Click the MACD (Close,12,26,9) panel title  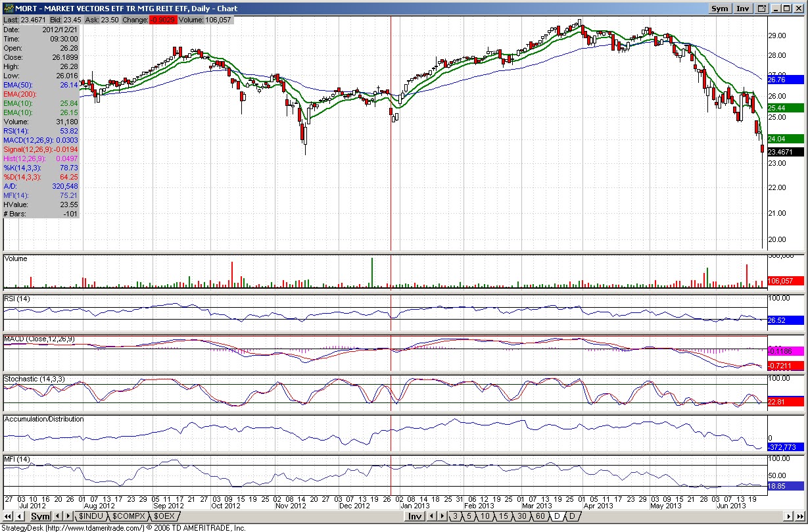(x=39, y=339)
